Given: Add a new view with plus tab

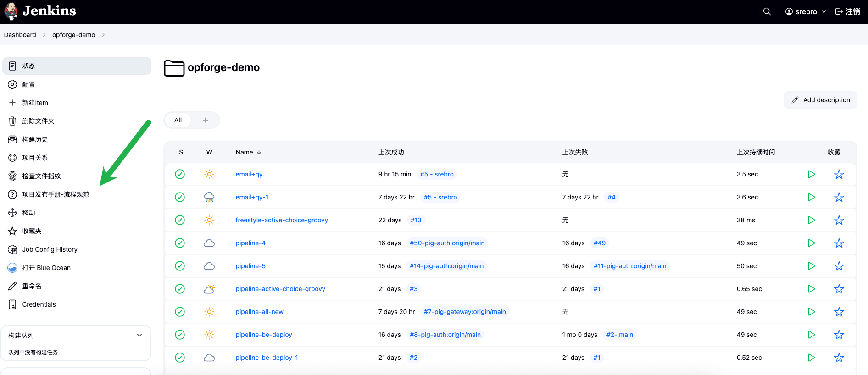Looking at the screenshot, I should click(x=206, y=120).
